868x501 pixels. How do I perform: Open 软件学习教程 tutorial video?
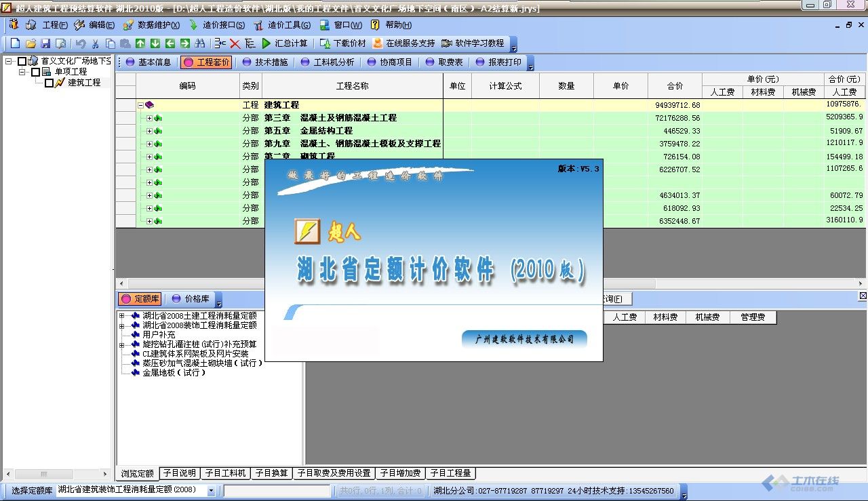tap(473, 43)
